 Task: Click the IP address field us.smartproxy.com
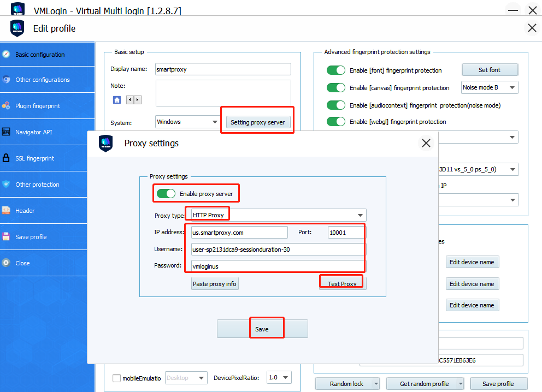click(x=239, y=233)
